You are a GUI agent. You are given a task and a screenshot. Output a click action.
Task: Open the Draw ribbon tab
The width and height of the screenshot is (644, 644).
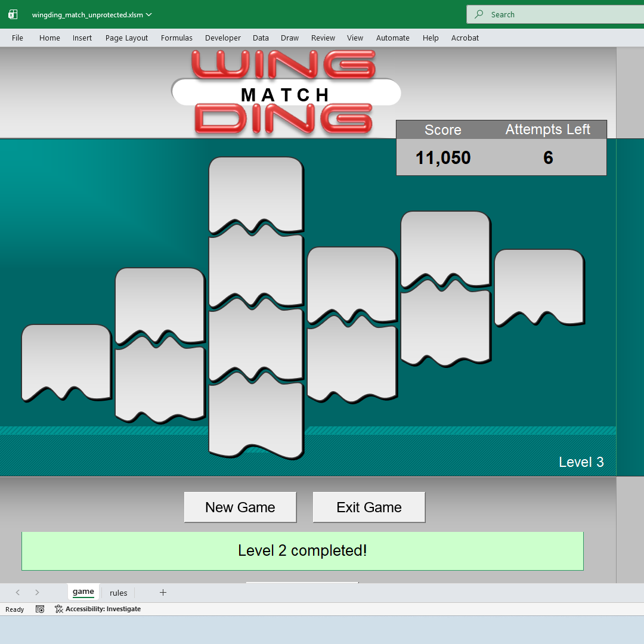289,38
